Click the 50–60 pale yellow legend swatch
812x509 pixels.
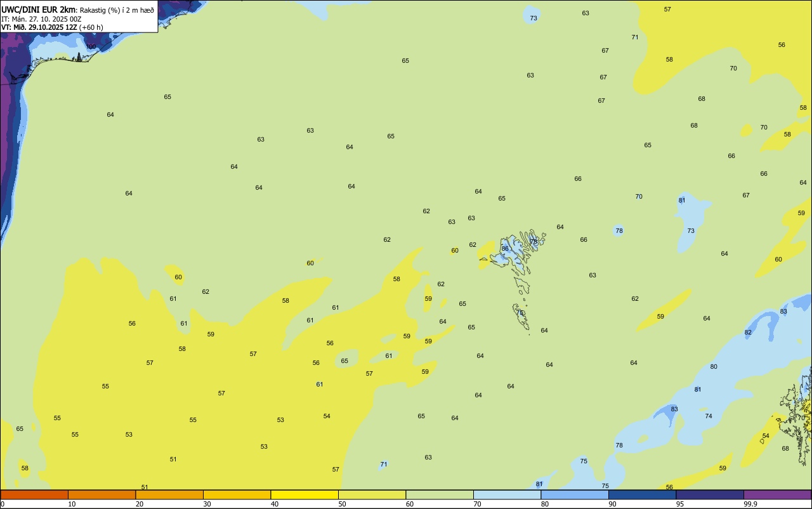click(372, 494)
